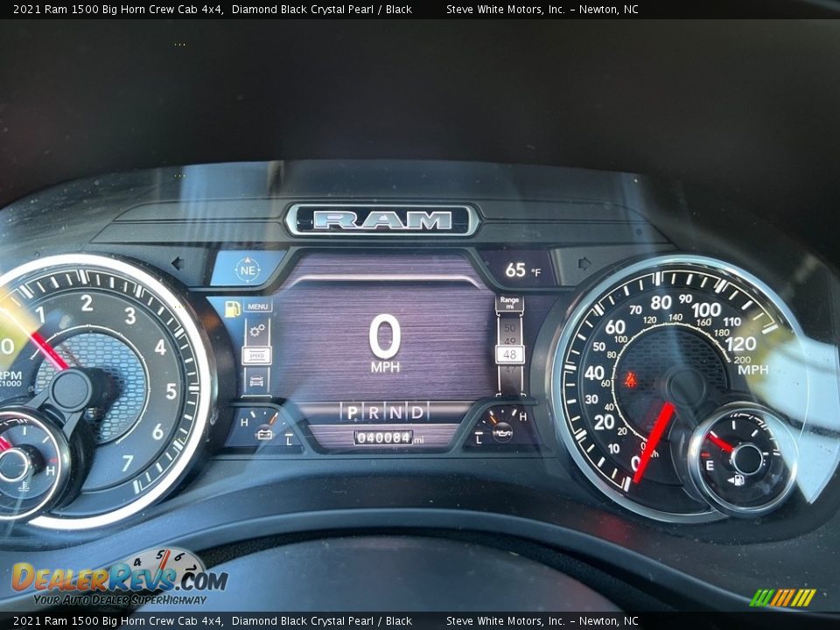Click the coolant temperature icon
This screenshot has height=630, width=840.
pos(24,487)
